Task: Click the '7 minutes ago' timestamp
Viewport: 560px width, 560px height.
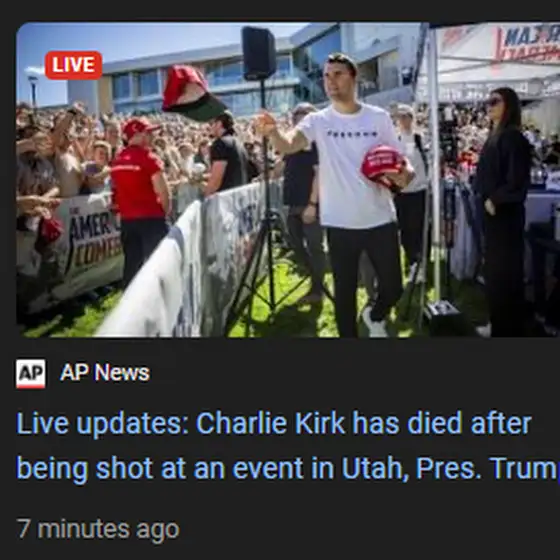Action: [x=98, y=529]
